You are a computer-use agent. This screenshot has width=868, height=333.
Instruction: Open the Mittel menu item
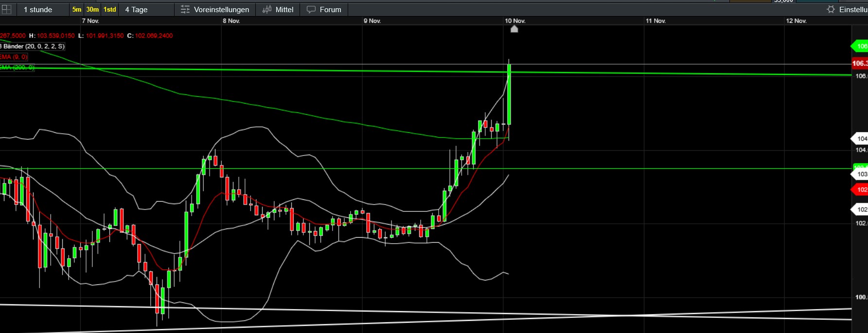click(x=284, y=9)
